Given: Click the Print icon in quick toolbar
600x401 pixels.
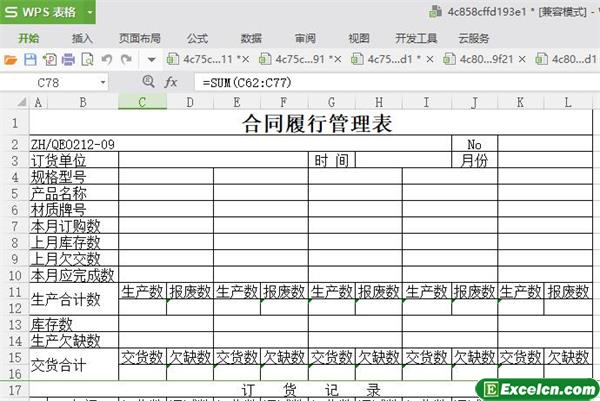Looking at the screenshot, I should tap(68, 60).
